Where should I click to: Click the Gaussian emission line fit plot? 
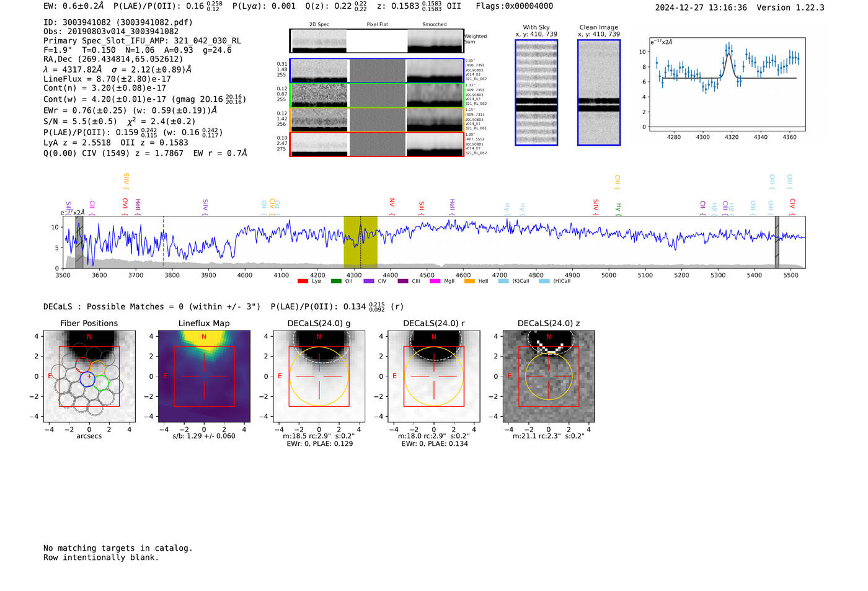tap(727, 84)
